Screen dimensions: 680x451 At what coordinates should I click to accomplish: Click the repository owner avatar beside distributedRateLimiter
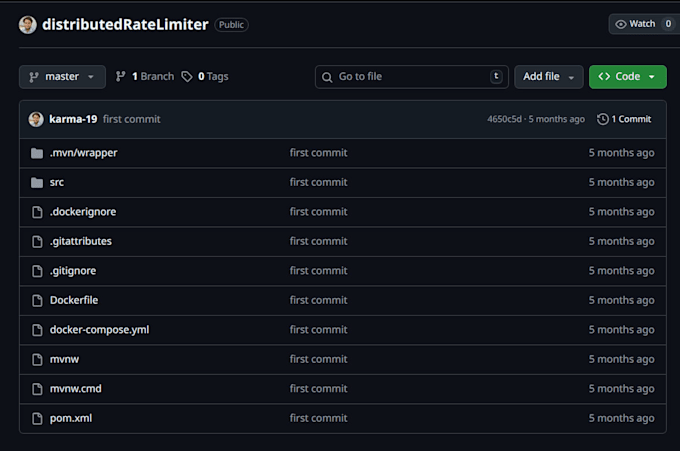point(27,25)
